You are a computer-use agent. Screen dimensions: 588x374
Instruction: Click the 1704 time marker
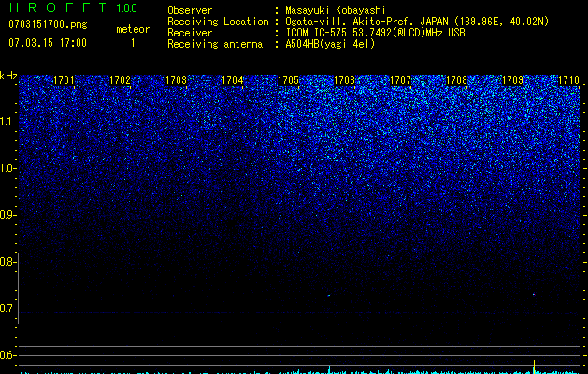(233, 79)
